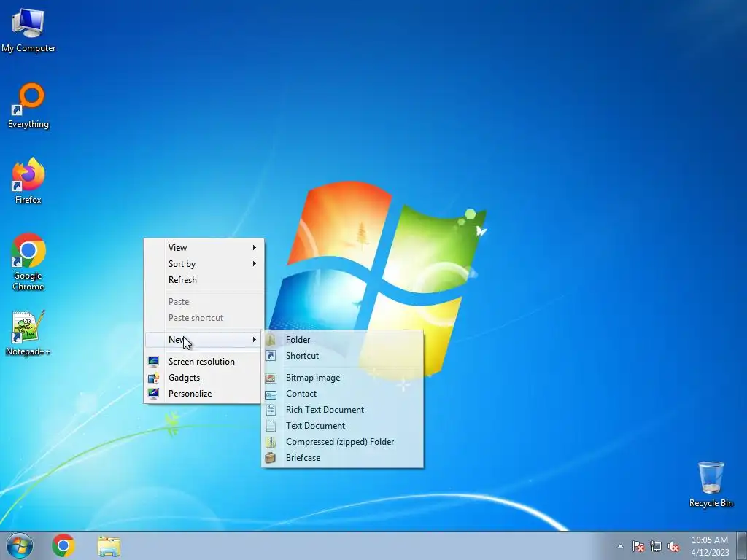The width and height of the screenshot is (747, 560).
Task: Create a new Bitmap image
Action: [342, 378]
